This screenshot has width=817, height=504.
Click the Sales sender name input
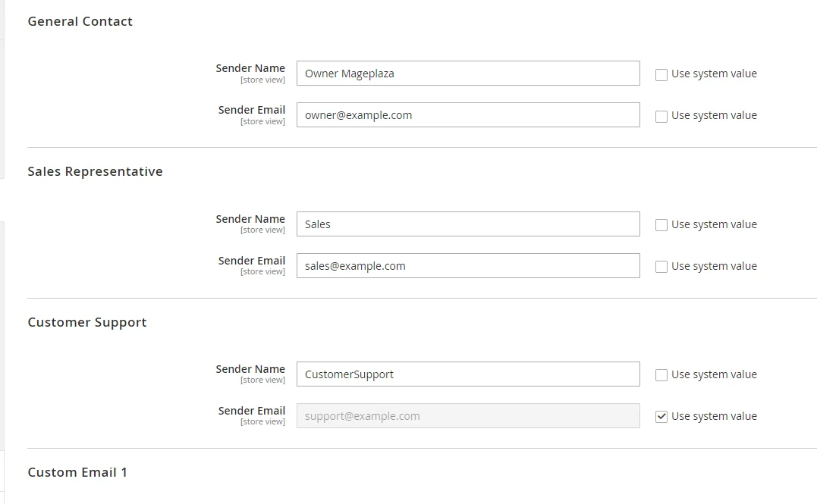point(467,224)
